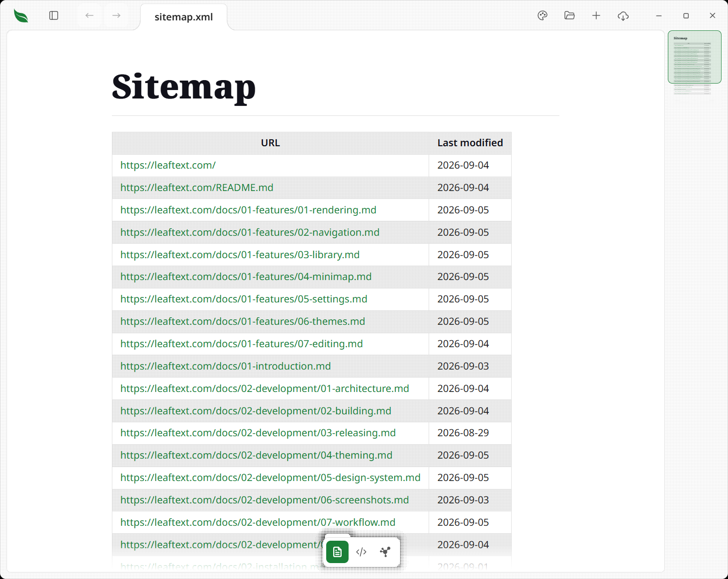Select date in 05-design-system.md row
This screenshot has height=579, width=728.
coord(463,478)
